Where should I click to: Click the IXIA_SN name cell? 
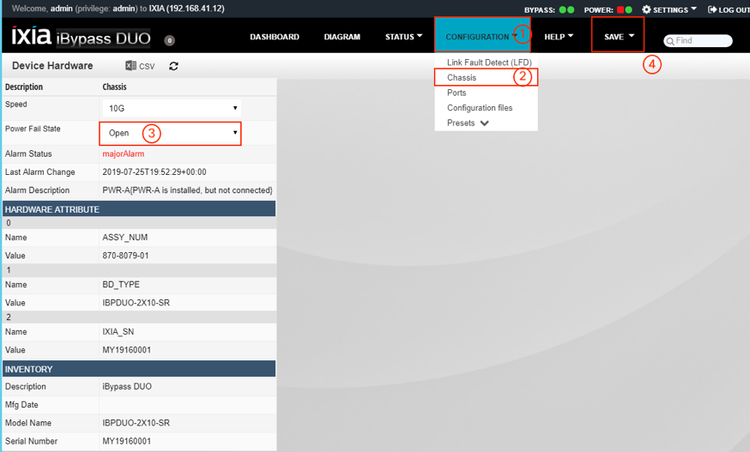pos(118,331)
